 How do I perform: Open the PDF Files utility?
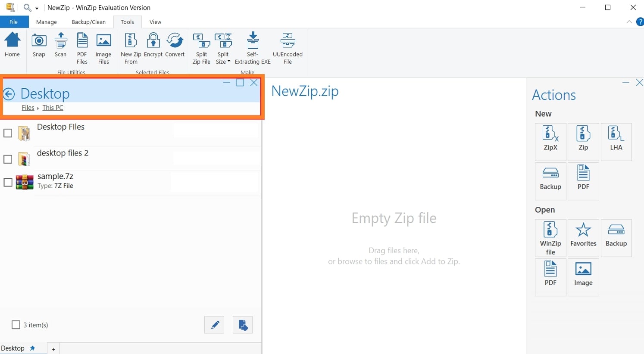pyautogui.click(x=82, y=48)
